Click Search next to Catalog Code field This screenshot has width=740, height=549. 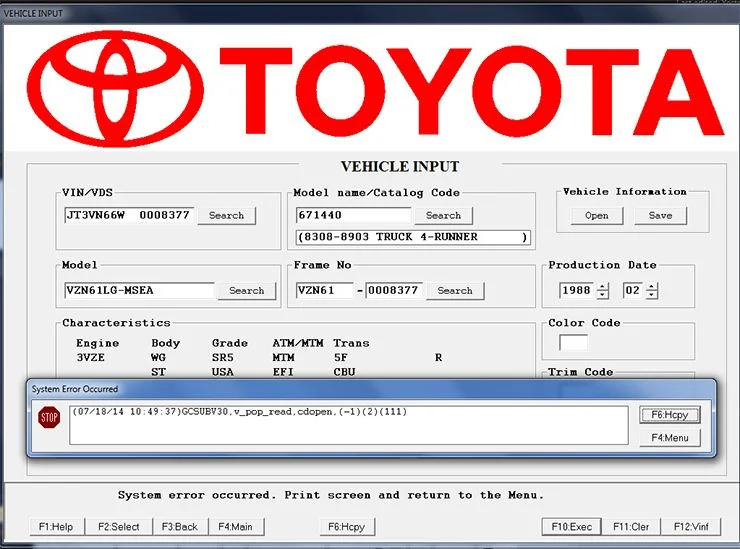(443, 216)
